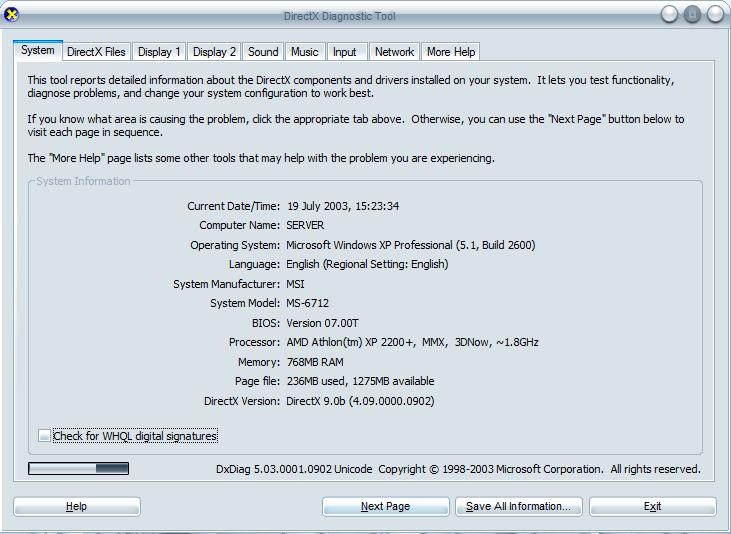Screen dimensions: 731x534
Task: Click the Memory value '768MB RAM'
Action: click(x=315, y=362)
